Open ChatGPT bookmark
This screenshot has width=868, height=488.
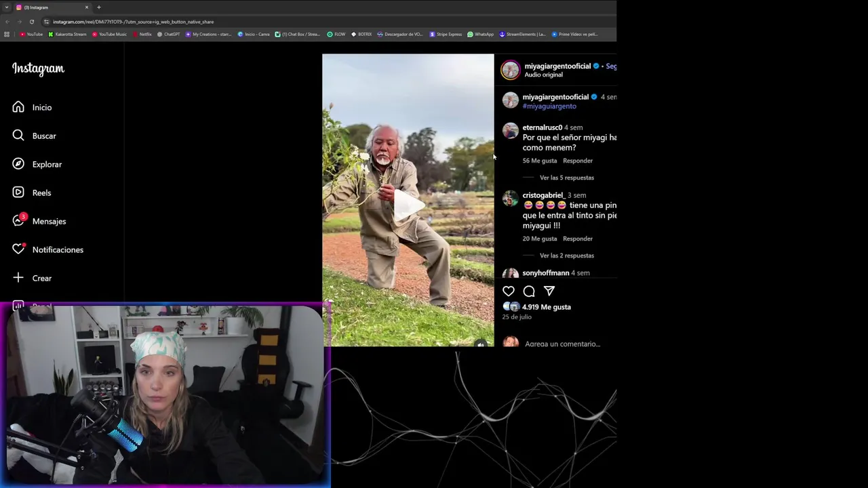pyautogui.click(x=168, y=34)
